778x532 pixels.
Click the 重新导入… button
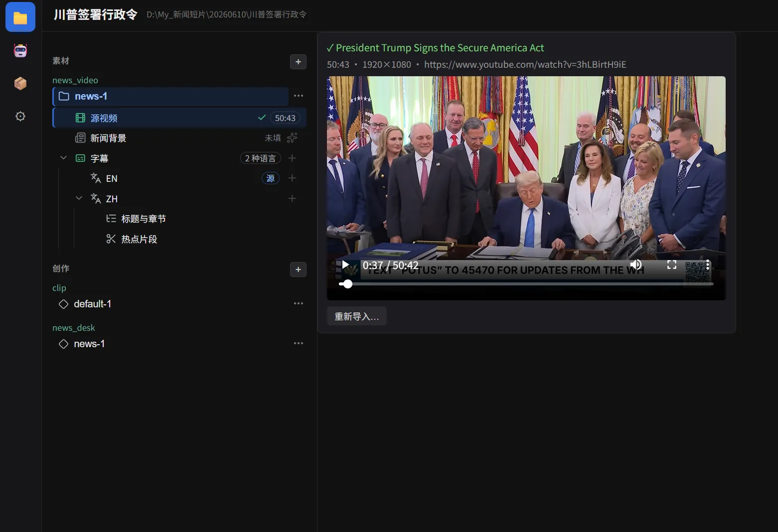(357, 316)
